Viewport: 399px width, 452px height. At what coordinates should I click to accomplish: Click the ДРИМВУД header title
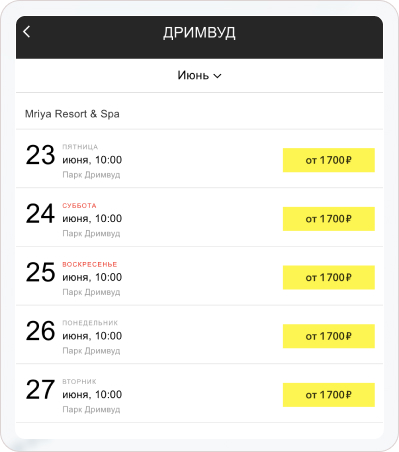[199, 33]
